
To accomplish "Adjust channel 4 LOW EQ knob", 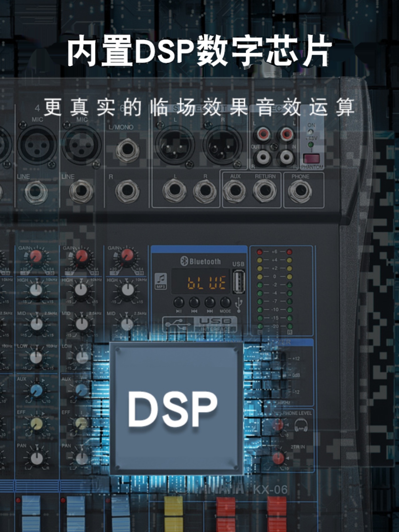I will (x=36, y=357).
